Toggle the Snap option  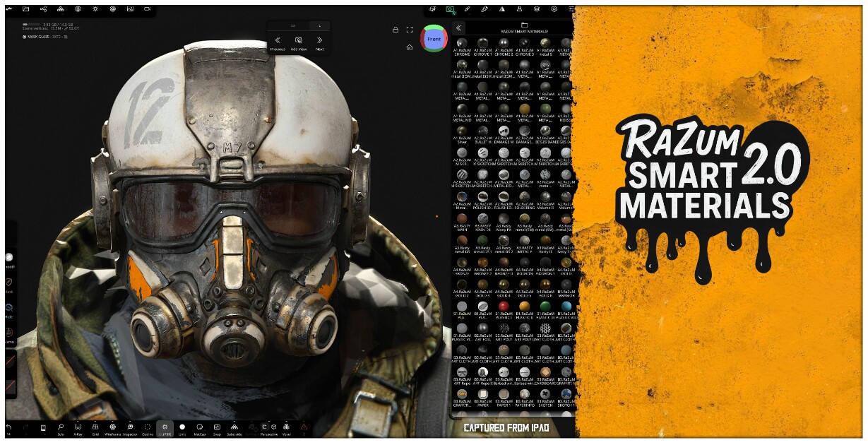pos(217,429)
